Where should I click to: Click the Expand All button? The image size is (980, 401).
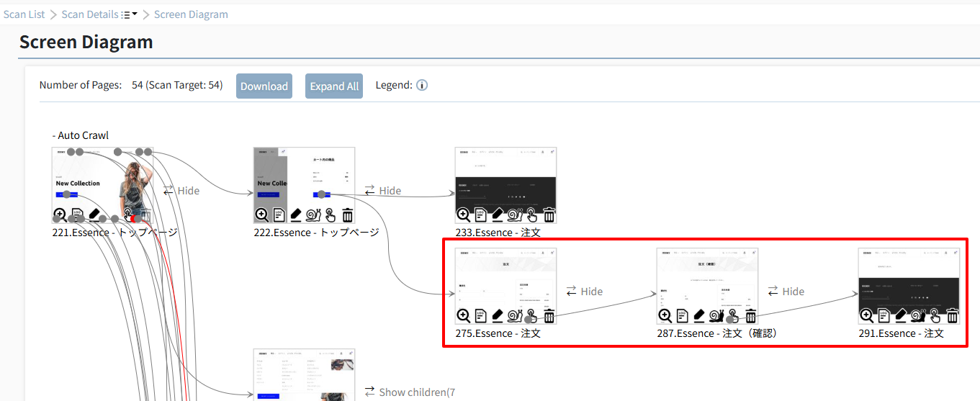click(334, 86)
